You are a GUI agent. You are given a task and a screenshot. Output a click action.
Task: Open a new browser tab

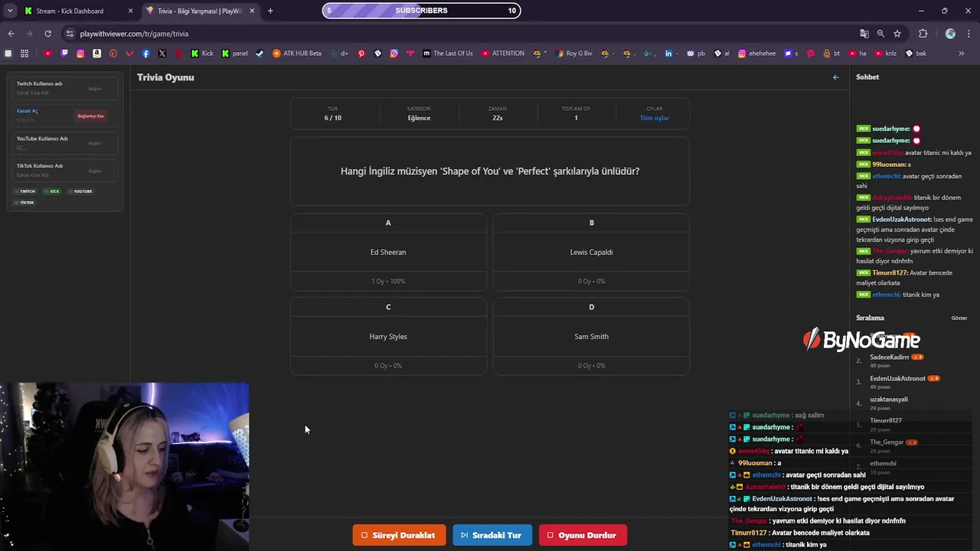pyautogui.click(x=270, y=11)
